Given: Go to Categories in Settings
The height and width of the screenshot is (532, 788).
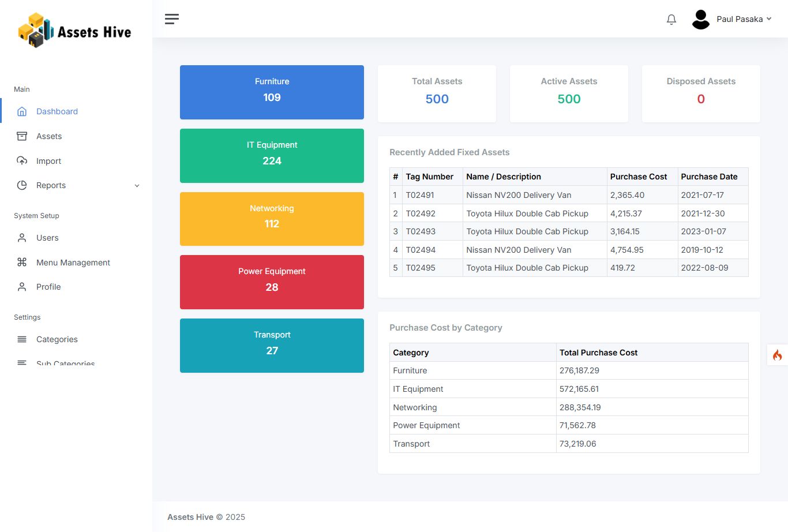Looking at the screenshot, I should pos(57,339).
